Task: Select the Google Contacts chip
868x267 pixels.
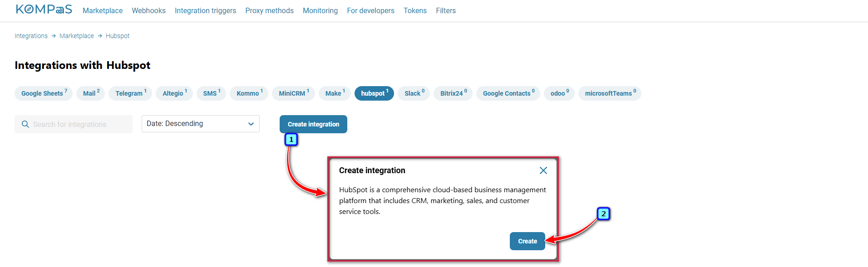Action: (x=508, y=93)
